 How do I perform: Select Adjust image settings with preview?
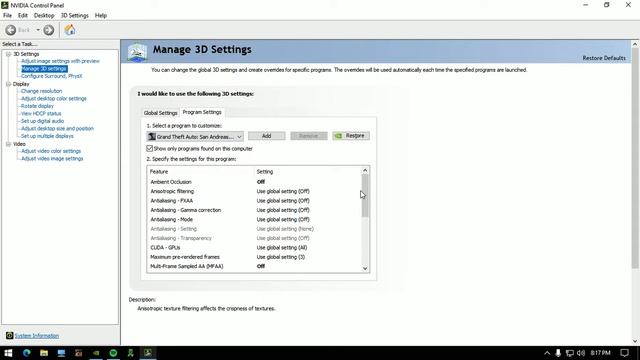coord(60,61)
